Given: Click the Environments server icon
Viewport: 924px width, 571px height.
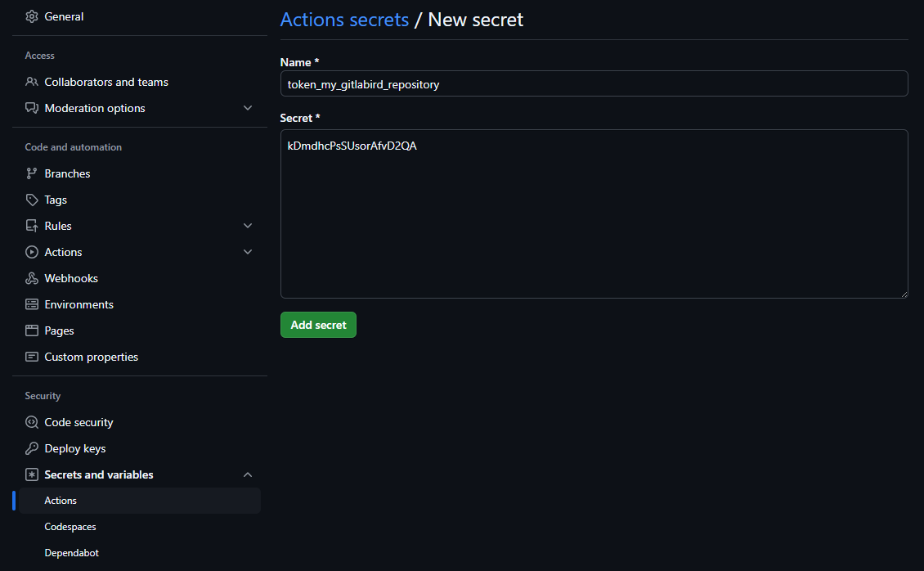Looking at the screenshot, I should point(32,304).
